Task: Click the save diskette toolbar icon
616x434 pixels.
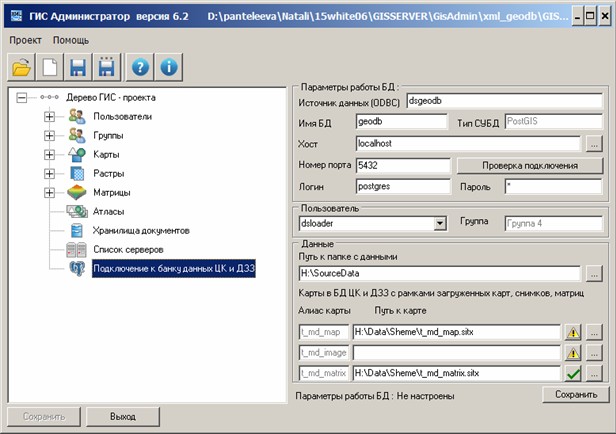Action: point(79,68)
